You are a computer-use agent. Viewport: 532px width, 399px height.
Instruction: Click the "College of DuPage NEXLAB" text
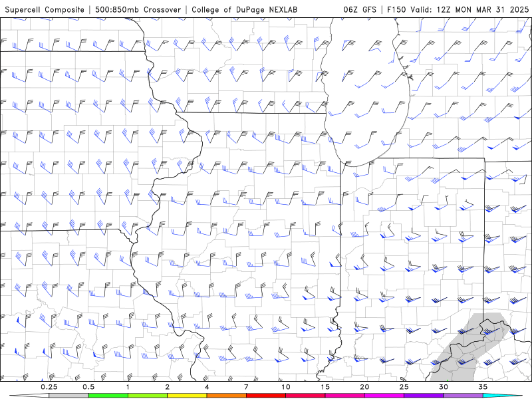pyautogui.click(x=244, y=9)
